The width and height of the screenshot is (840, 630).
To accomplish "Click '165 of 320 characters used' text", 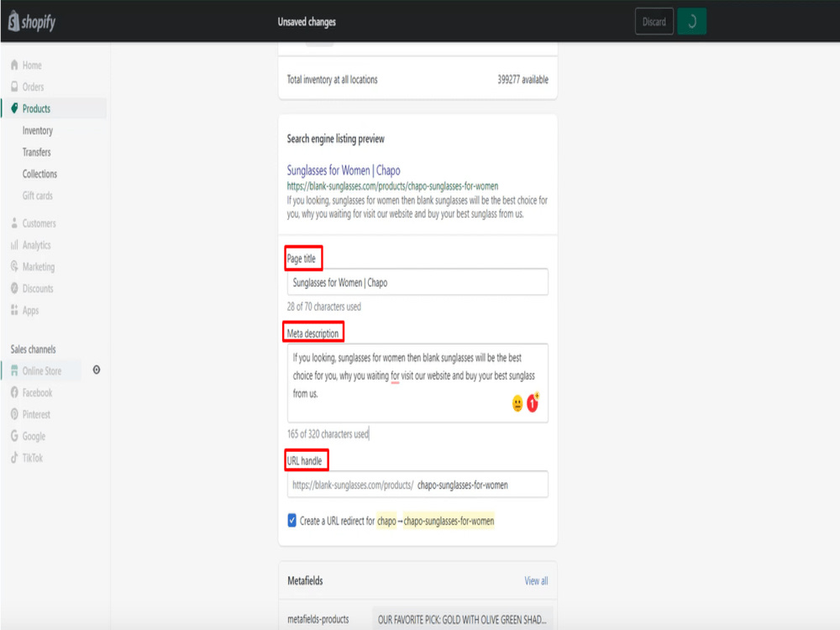I will [x=328, y=433].
